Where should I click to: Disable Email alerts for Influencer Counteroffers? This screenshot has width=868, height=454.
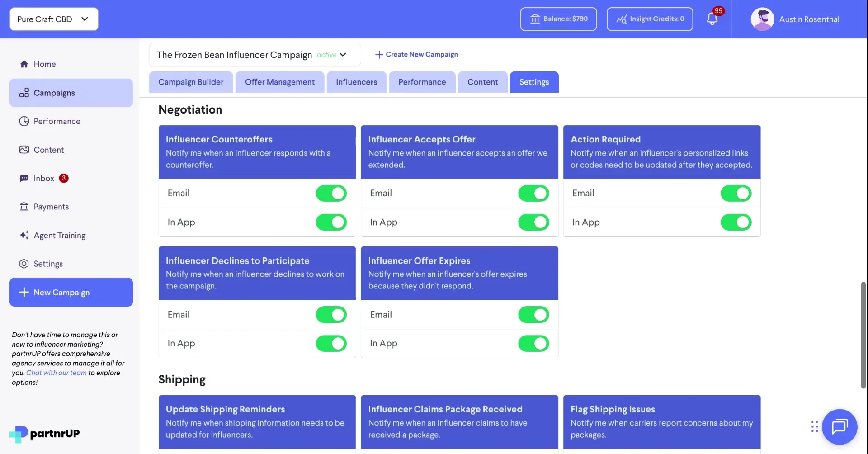[x=331, y=193]
